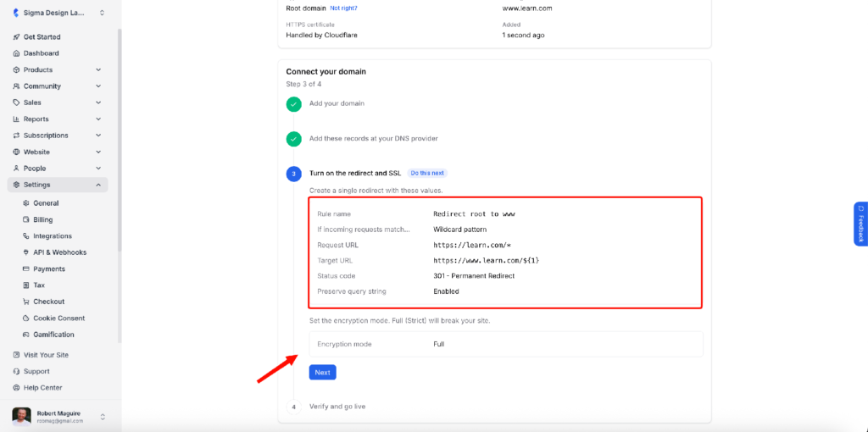The image size is (868, 432).
Task: Open the Robert Maguire account menu arrows
Action: tap(103, 417)
